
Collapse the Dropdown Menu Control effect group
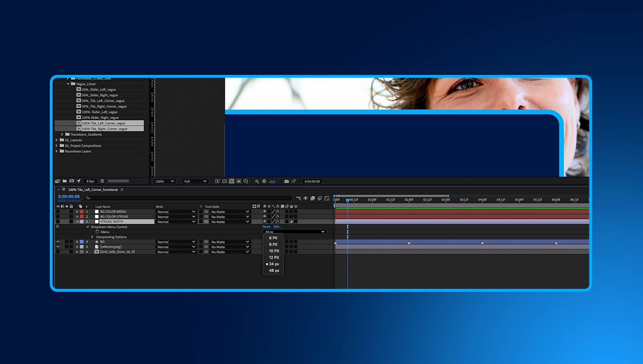pos(87,227)
